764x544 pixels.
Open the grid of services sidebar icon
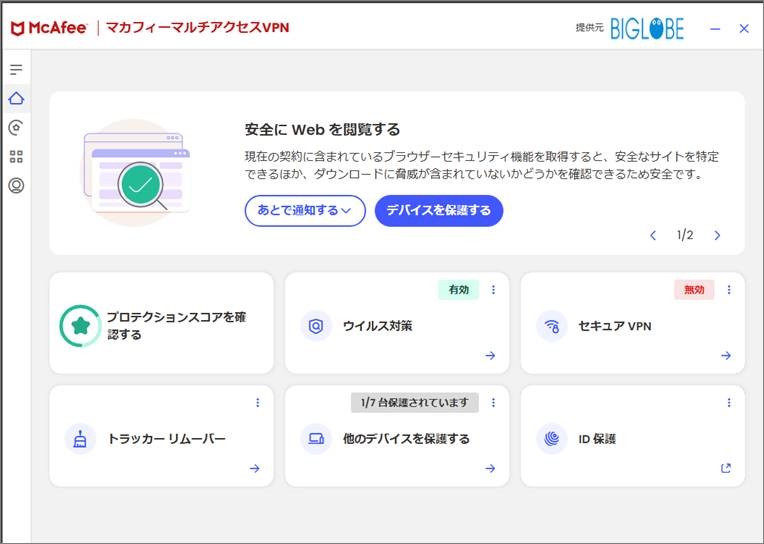16,156
